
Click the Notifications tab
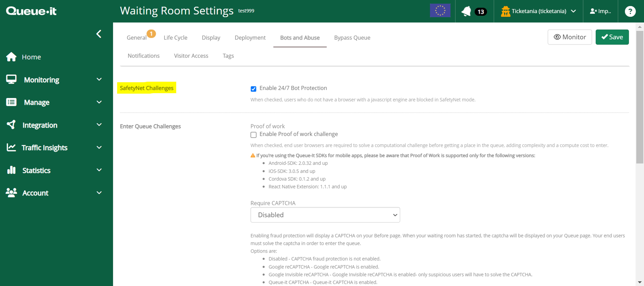(x=143, y=56)
